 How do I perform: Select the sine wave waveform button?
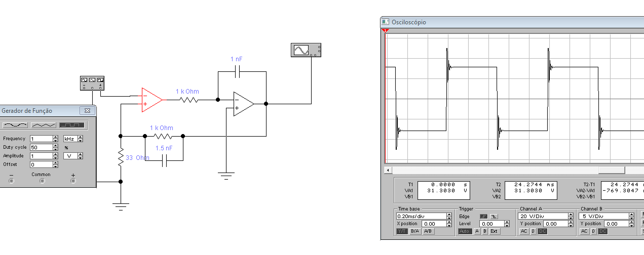[x=15, y=124]
